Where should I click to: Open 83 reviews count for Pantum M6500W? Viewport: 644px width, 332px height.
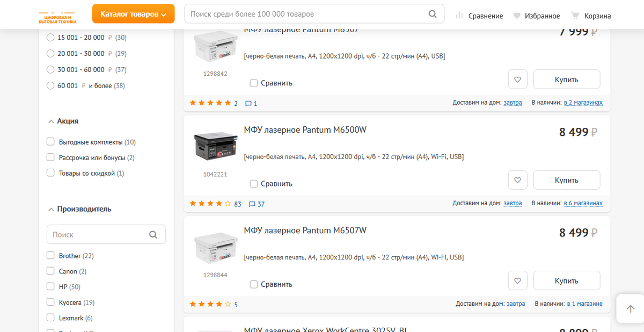coord(238,204)
